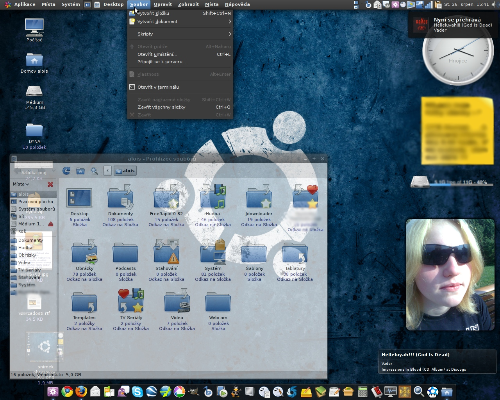Click the search magnifier in file browser toolbar
Image resolution: width=500 pixels, height=400 pixels.
95,171
